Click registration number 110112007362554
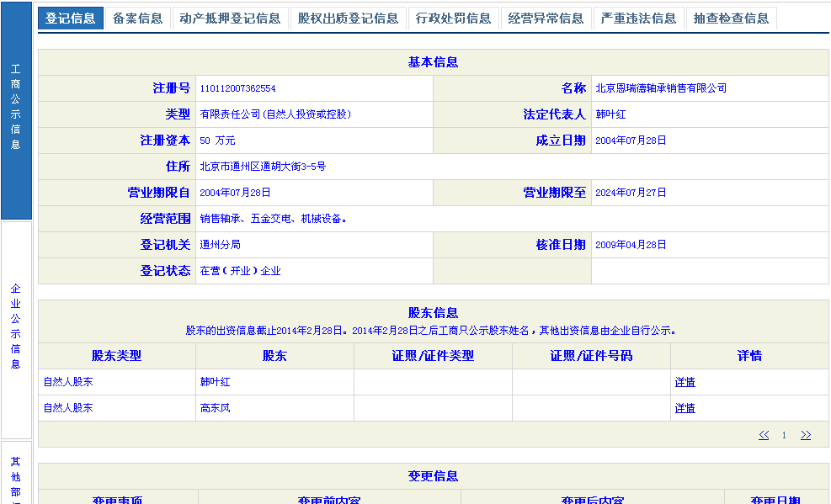The height and width of the screenshot is (504, 831). [x=237, y=88]
